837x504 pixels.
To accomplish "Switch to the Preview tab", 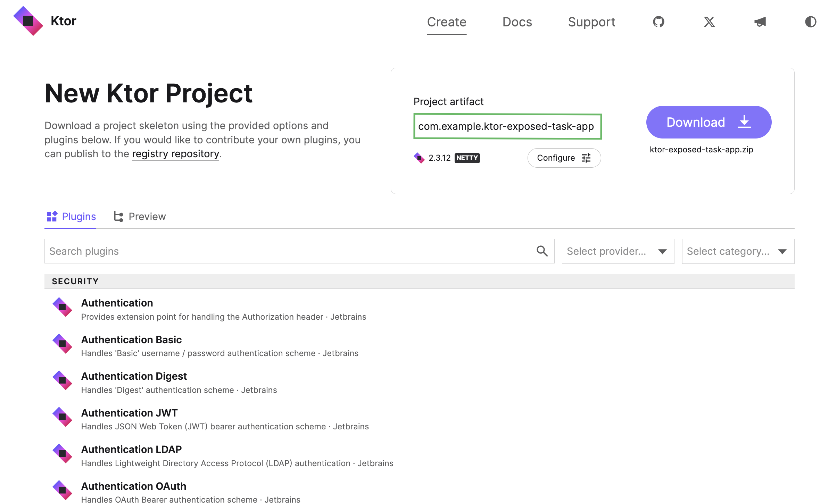I will point(147,216).
